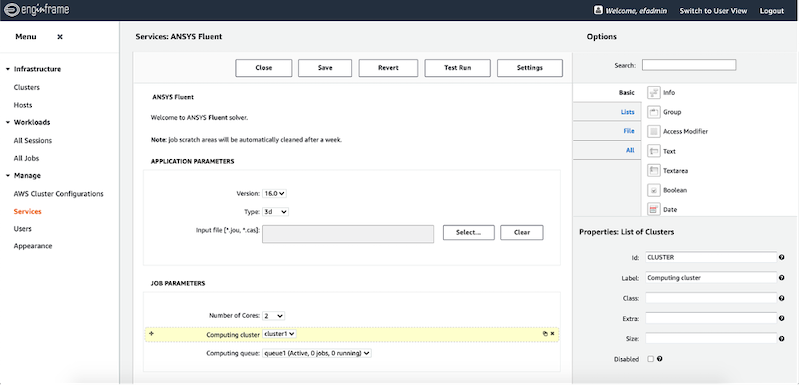Click the EnginFrame logo

36,10
